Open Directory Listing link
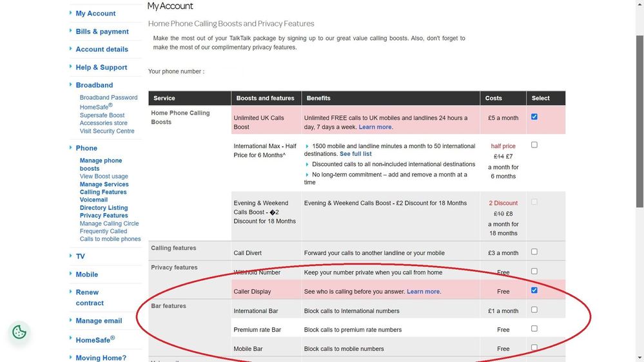This screenshot has width=644, height=362. [x=104, y=207]
